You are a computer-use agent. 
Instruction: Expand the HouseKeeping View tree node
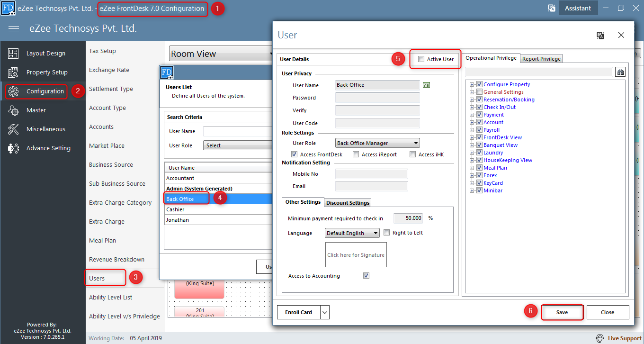(x=472, y=160)
